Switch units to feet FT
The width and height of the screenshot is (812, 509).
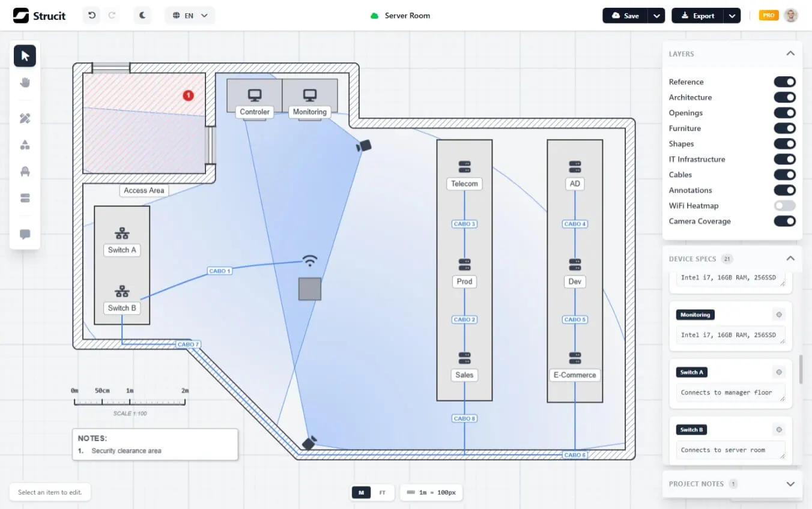[382, 493]
